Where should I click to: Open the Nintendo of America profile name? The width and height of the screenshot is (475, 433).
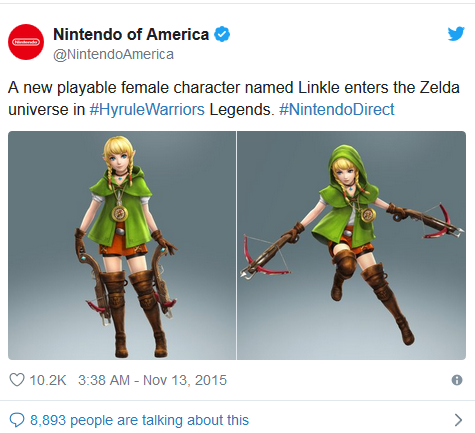[x=131, y=34]
